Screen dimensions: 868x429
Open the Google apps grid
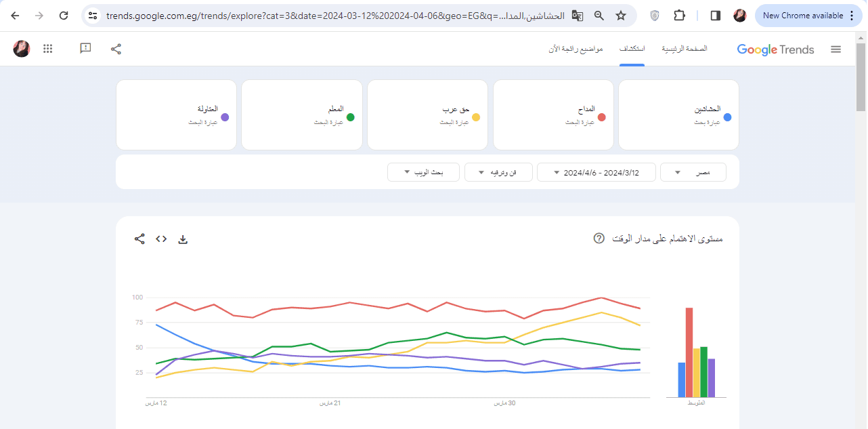[x=47, y=49]
